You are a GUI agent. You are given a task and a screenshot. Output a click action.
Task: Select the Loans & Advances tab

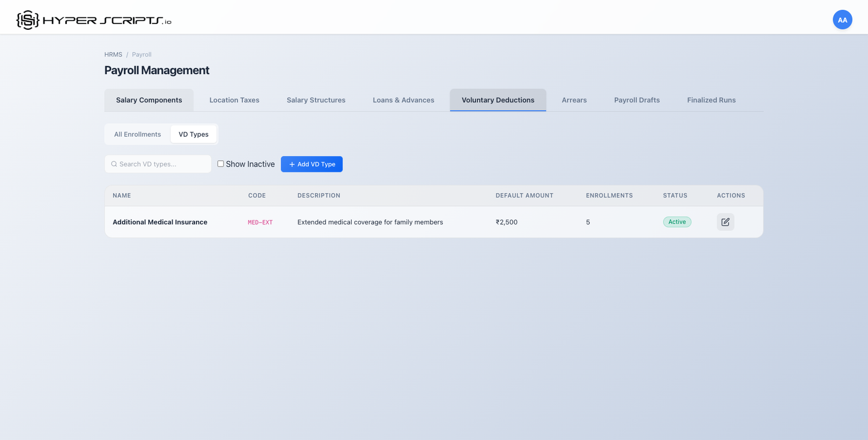tap(404, 100)
